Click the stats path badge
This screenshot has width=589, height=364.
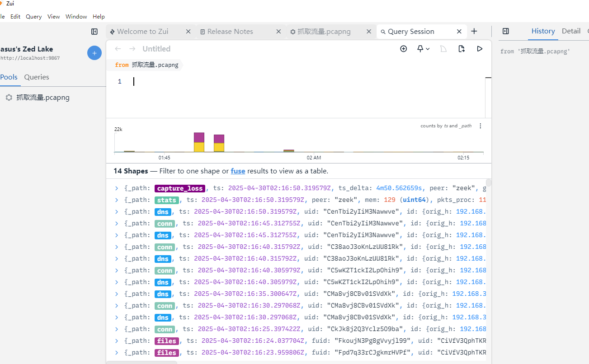pyautogui.click(x=167, y=200)
